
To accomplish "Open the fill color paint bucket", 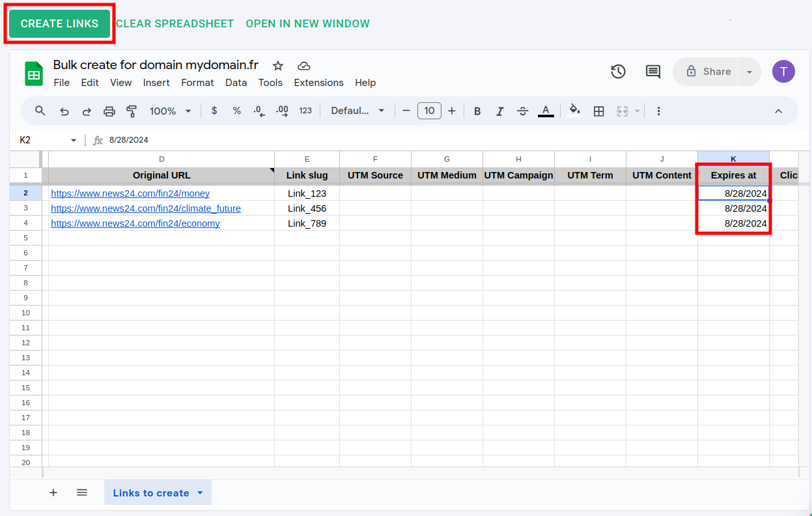I will click(x=574, y=111).
